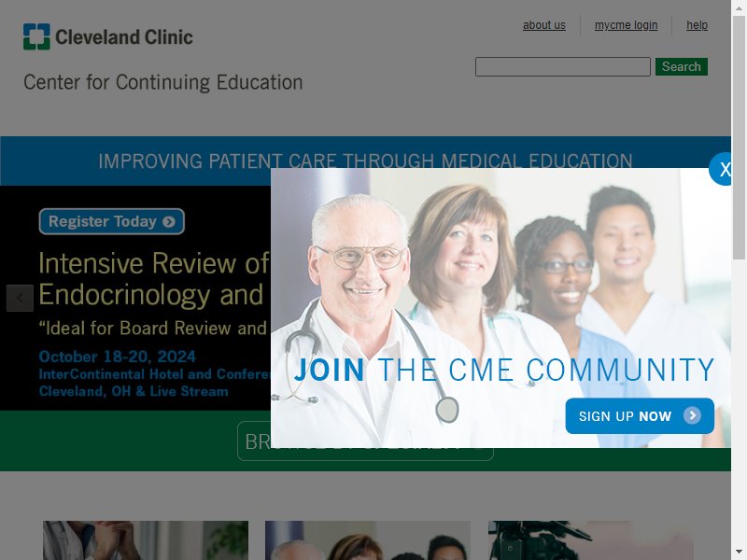Click the Join the CME Community image
This screenshot has width=747, height=560.
coord(500,308)
